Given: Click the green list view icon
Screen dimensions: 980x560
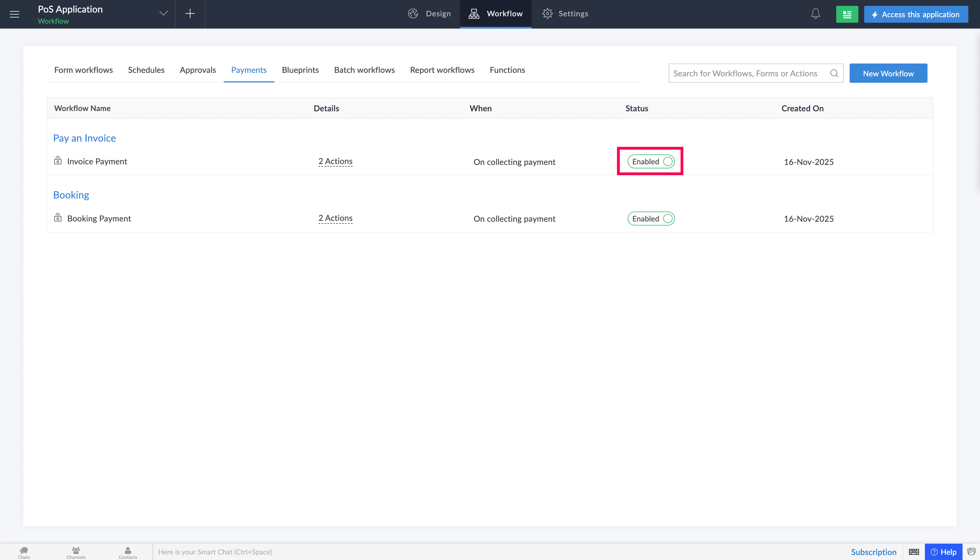Looking at the screenshot, I should (847, 14).
